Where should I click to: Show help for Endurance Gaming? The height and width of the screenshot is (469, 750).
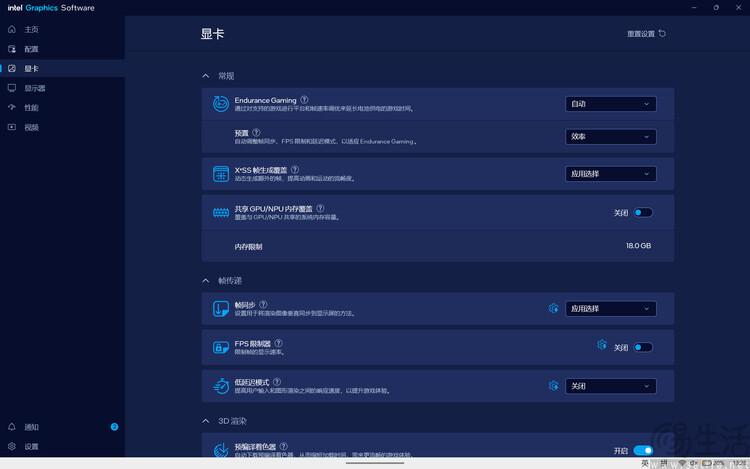click(304, 100)
